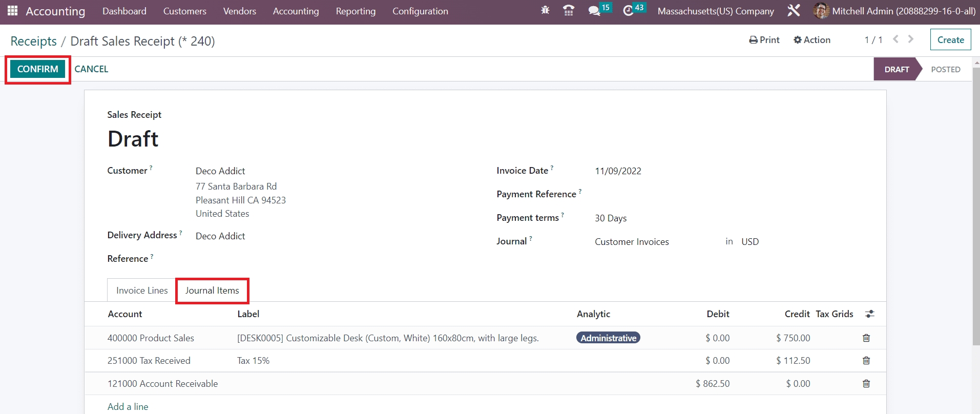Select the Administrative analytic tag
Screen dimensions: 980x414
608,338
